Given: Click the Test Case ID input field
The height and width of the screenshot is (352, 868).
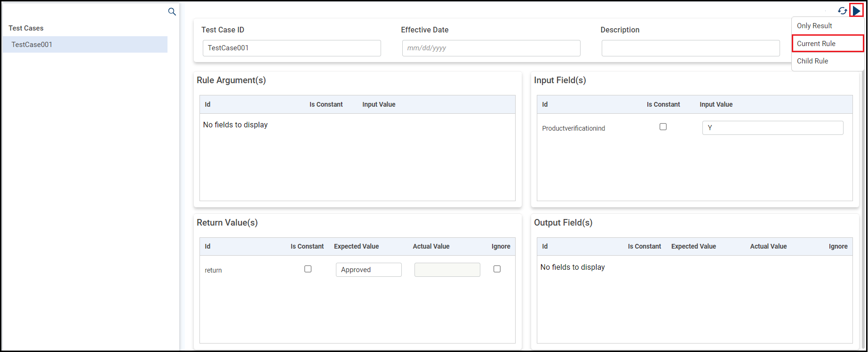Looking at the screenshot, I should click(x=292, y=48).
